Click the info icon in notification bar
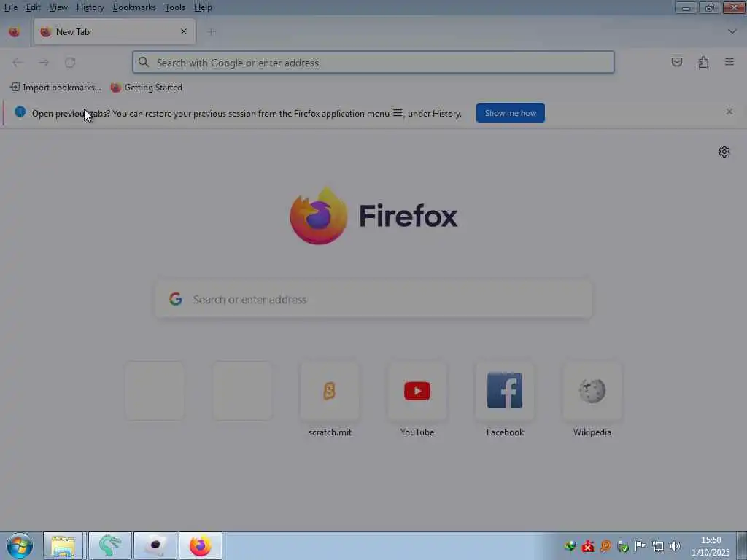Screen dimensions: 747x560 pyautogui.click(x=20, y=112)
